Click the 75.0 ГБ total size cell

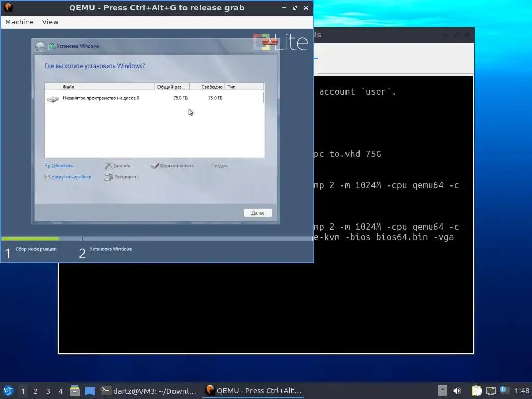tap(180, 98)
